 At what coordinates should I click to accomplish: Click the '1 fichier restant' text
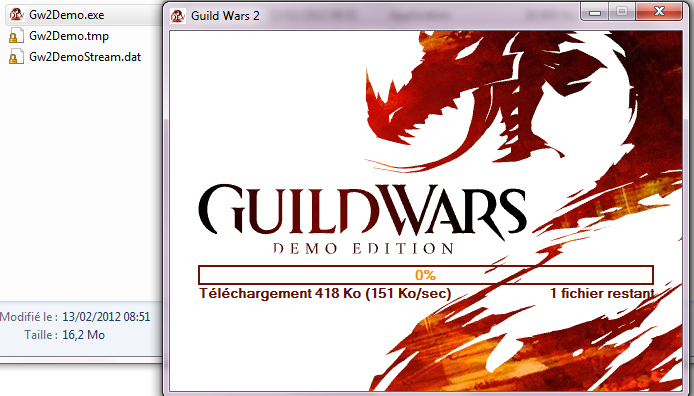tap(602, 293)
